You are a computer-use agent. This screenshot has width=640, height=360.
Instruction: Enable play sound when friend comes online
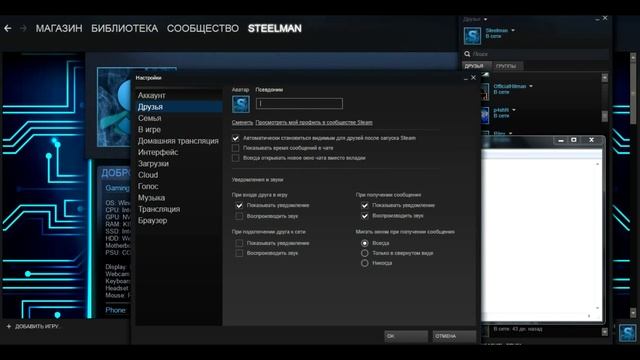click(239, 253)
